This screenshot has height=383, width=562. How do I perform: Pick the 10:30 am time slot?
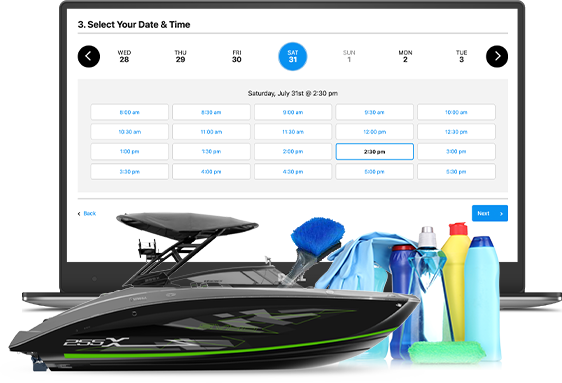point(129,132)
